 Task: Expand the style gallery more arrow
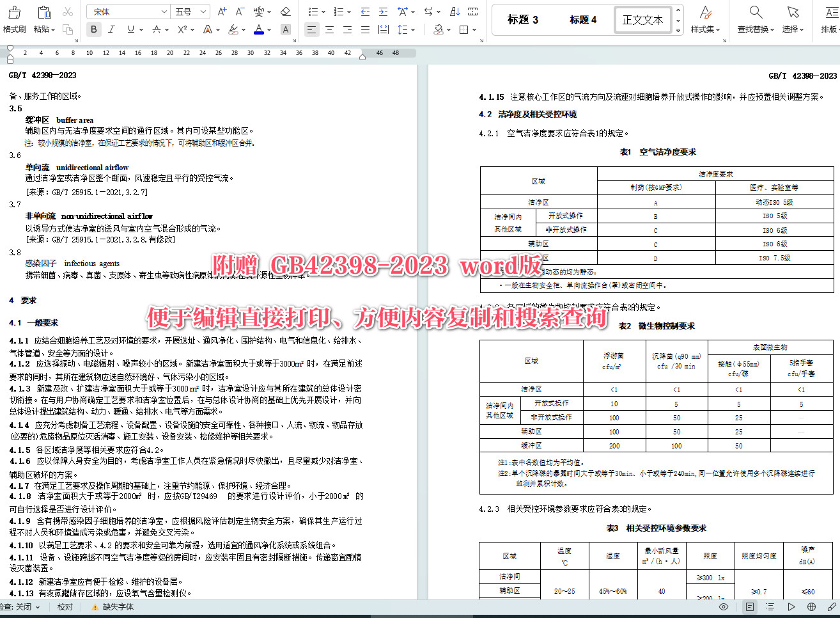pyautogui.click(x=678, y=30)
